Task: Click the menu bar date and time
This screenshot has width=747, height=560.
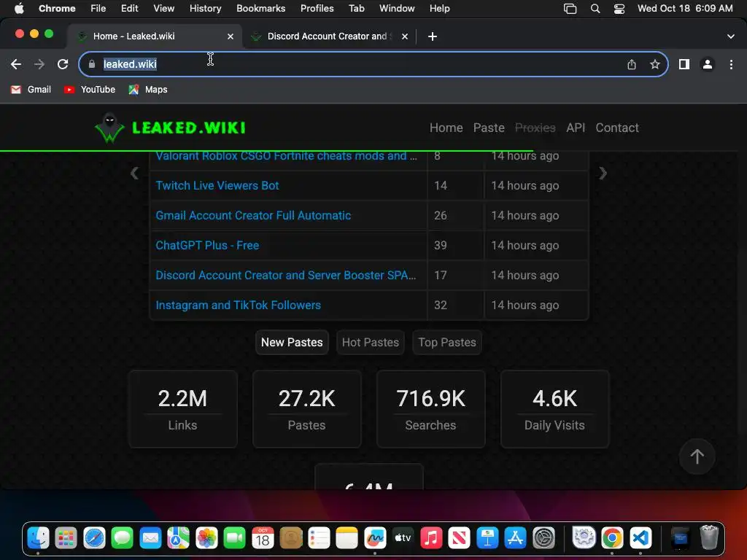Action: pos(685,9)
